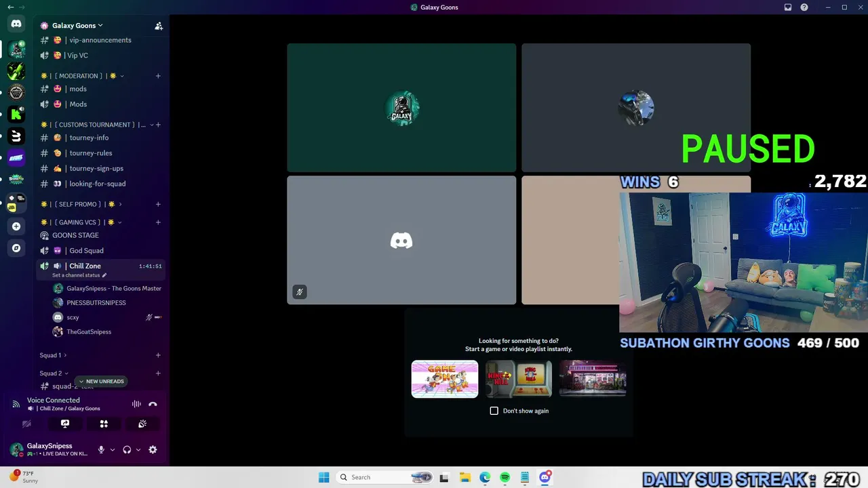Viewport: 868px width, 488px height.
Task: Create channel in MODERATION category
Action: point(158,76)
